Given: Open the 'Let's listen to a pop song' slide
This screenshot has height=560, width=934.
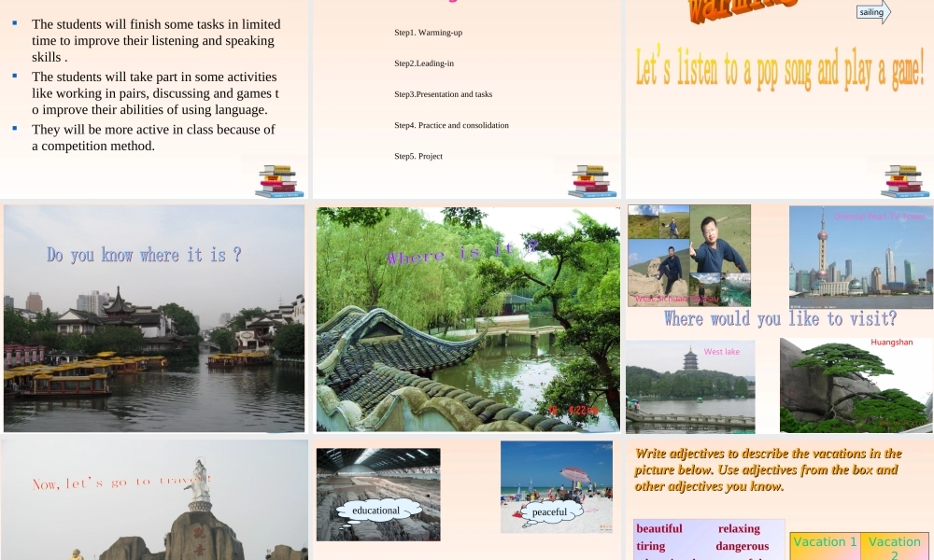Looking at the screenshot, I should (780, 99).
